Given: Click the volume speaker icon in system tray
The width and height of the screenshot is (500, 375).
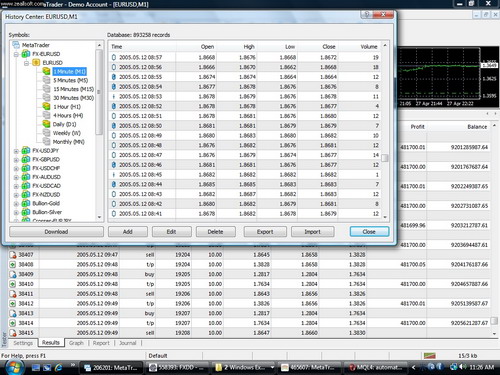Looking at the screenshot, I should [463, 367].
